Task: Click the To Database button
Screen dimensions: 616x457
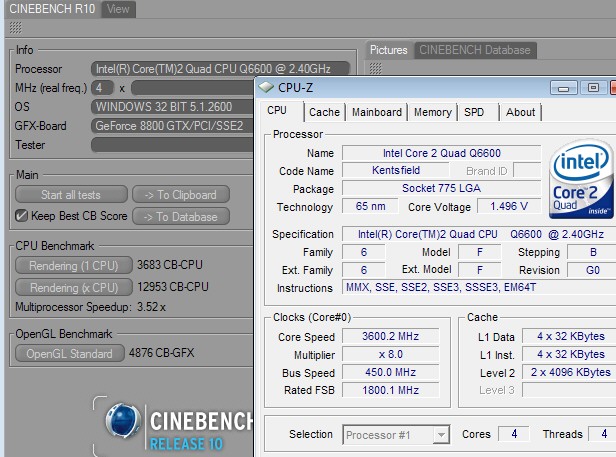Action: tap(181, 217)
